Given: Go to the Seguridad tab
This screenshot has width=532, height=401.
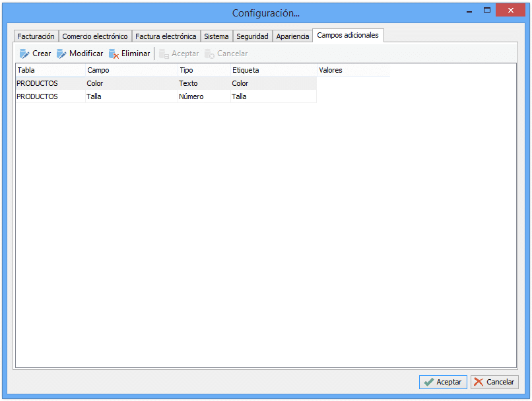Looking at the screenshot, I should (x=252, y=36).
